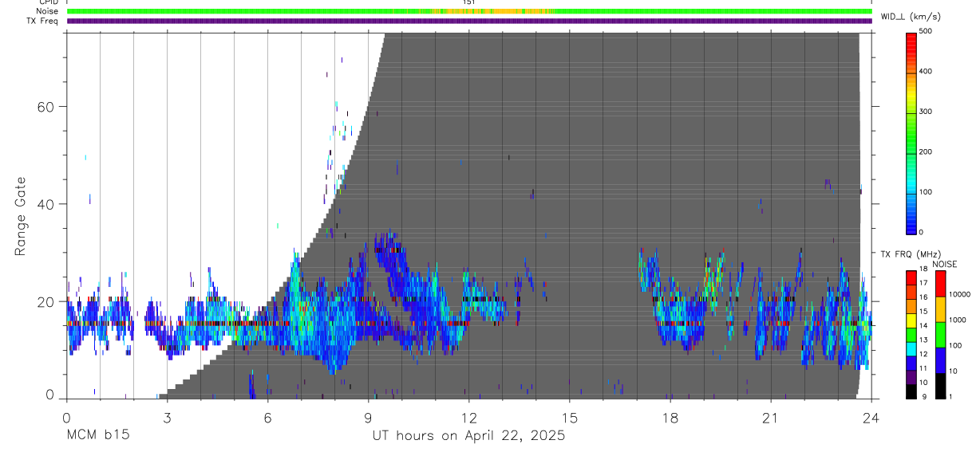
Task: Pick the cyan segment of TX FRQ legend
Action: click(911, 348)
